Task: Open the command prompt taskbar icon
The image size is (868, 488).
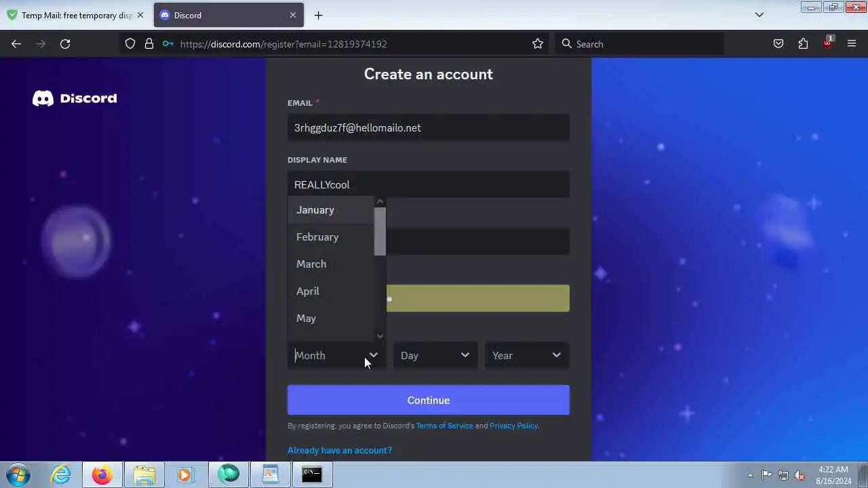Action: click(312, 474)
